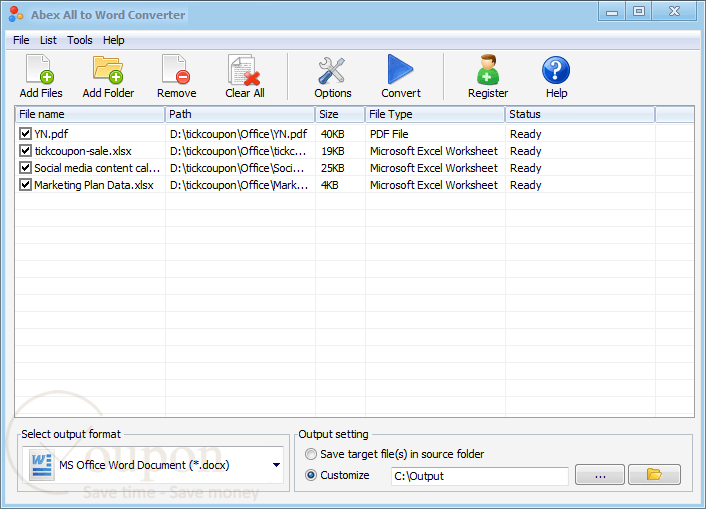The height and width of the screenshot is (509, 706).
Task: Click Microsoft Excel Worksheet in tickcoupon-sale row
Action: coord(434,151)
